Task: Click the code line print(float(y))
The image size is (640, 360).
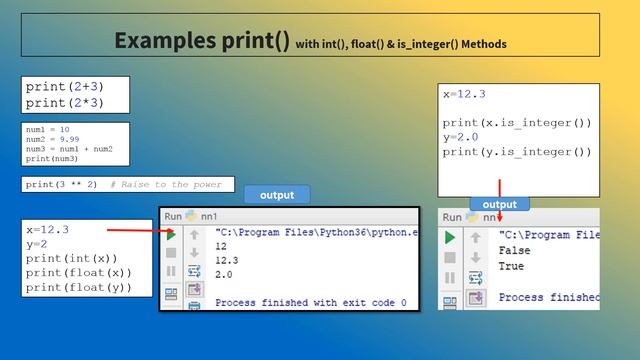Action: (x=79, y=288)
